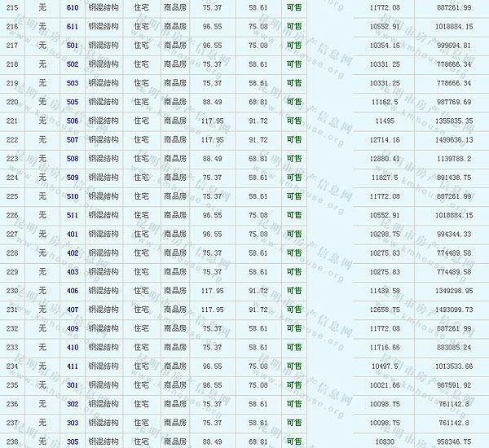Open details for room 505
This screenshot has width=489, height=448.
coord(73,102)
